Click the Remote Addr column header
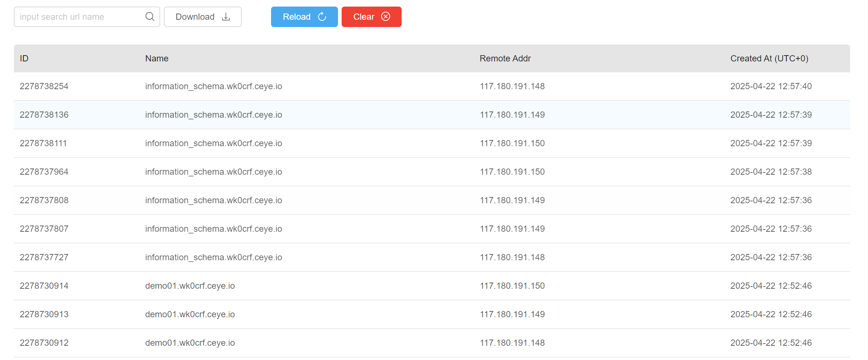This screenshot has height=360, width=868. pyautogui.click(x=505, y=58)
